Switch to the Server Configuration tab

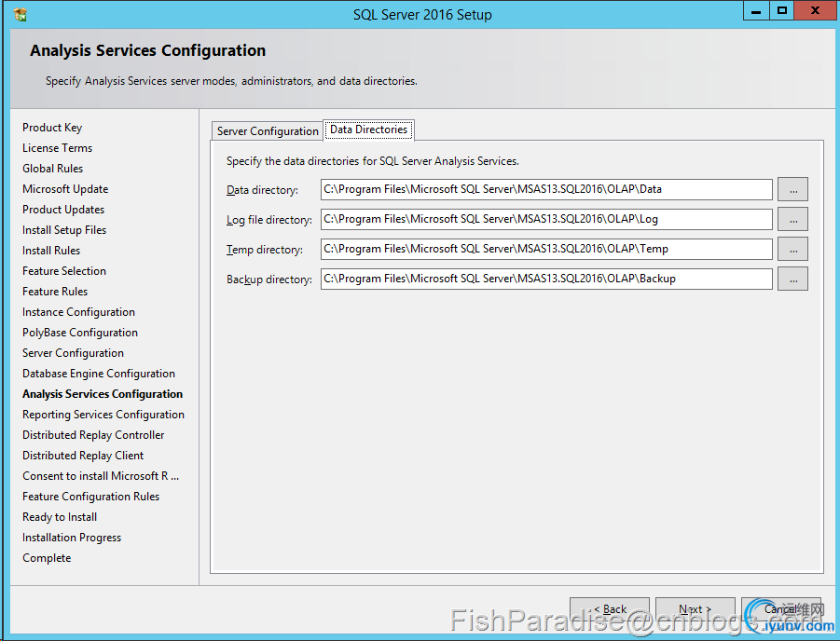[x=268, y=131]
